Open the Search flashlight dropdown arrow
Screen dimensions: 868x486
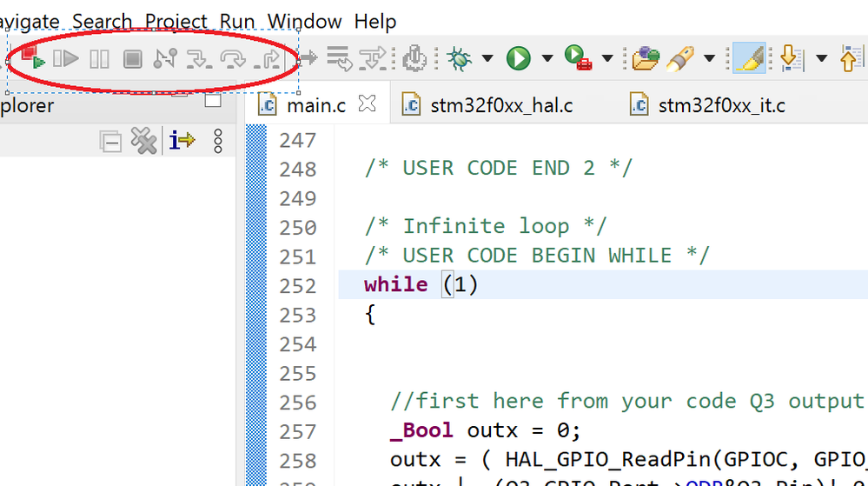click(x=709, y=58)
